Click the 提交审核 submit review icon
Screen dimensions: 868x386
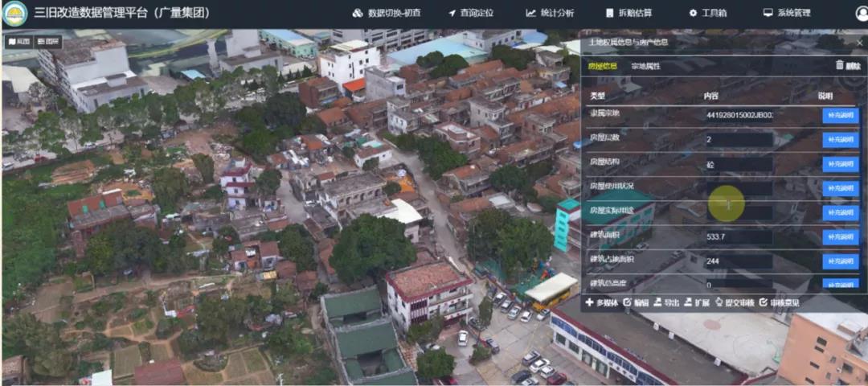(718, 302)
